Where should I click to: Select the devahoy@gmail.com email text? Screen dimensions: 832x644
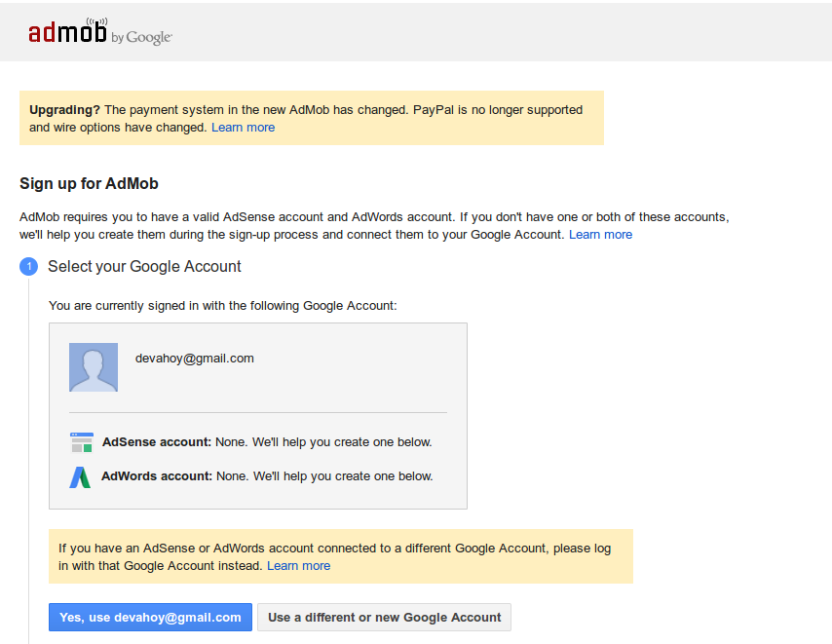(x=195, y=359)
